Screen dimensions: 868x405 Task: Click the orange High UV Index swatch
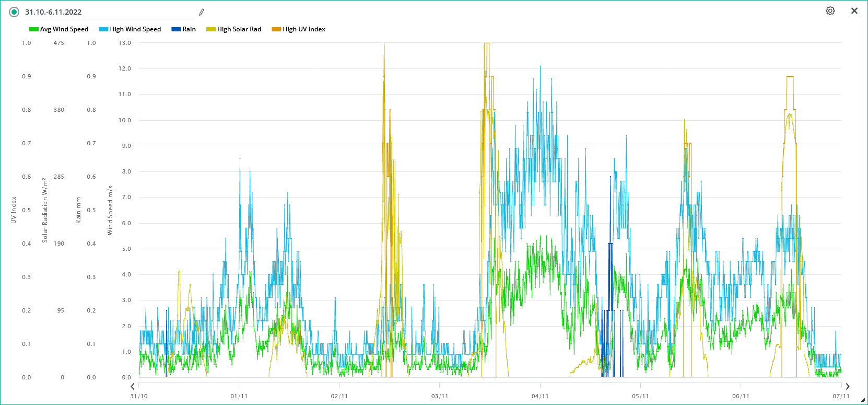[x=276, y=29]
